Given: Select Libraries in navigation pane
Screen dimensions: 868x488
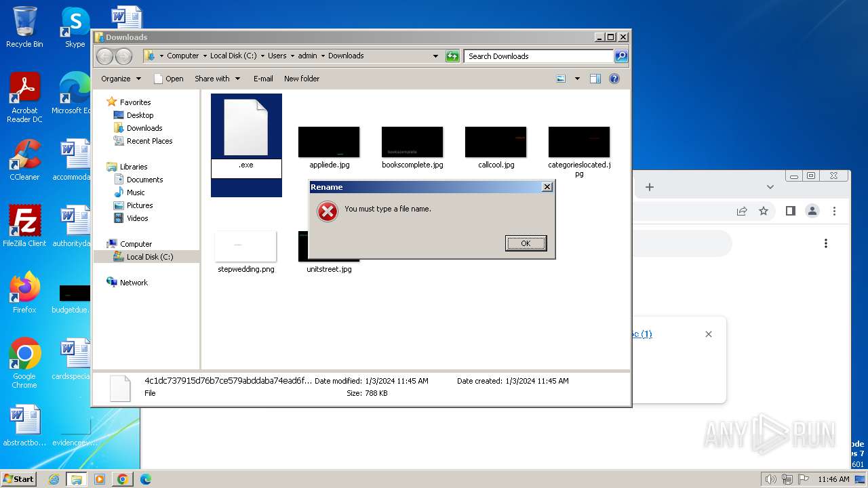Looking at the screenshot, I should [x=134, y=167].
